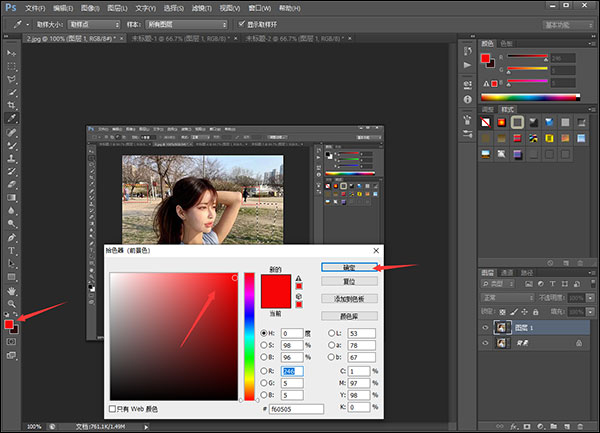Enable the 只有 Web 颜色 checkbox

(112, 409)
